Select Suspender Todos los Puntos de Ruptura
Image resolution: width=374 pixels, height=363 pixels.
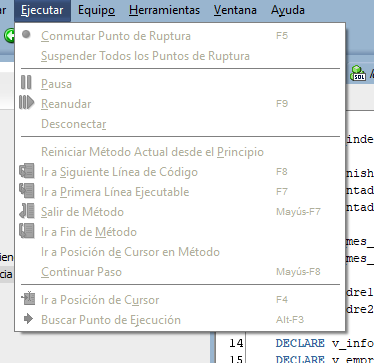click(180, 56)
